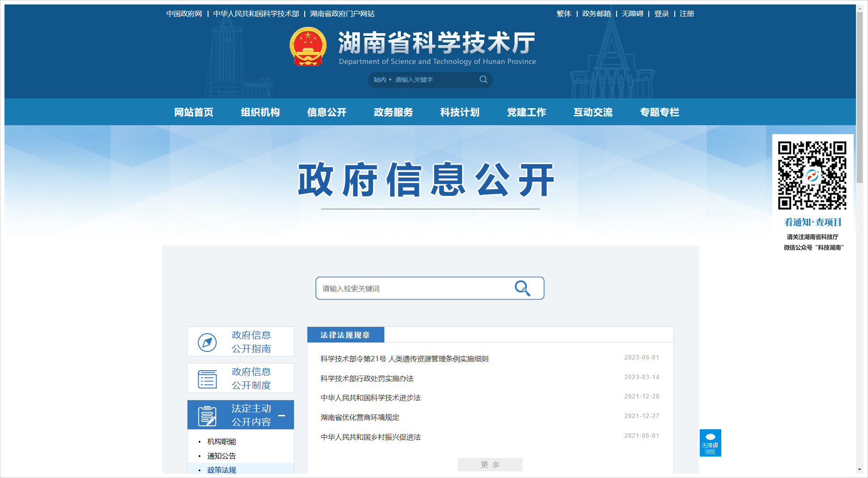Open the 信息公开 navigation menu
The height and width of the screenshot is (478, 868).
327,112
